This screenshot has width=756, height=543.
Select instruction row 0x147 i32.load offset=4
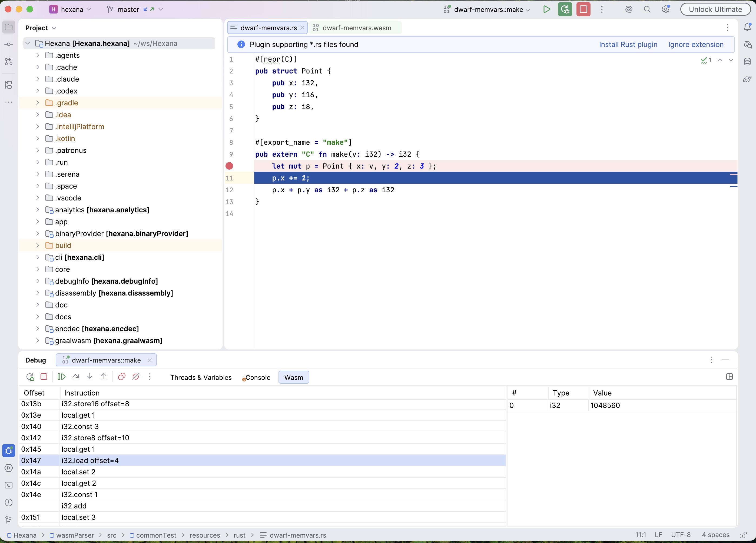[x=263, y=460]
